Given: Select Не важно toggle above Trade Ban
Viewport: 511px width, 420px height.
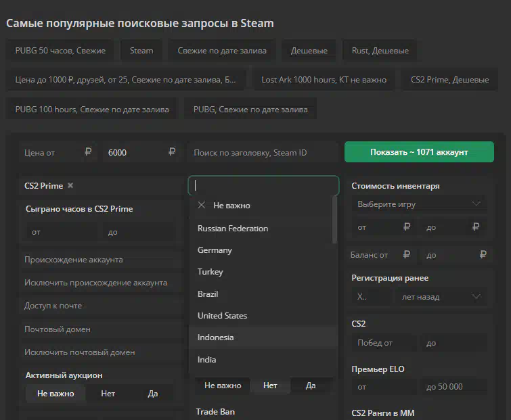Looking at the screenshot, I should [x=223, y=386].
